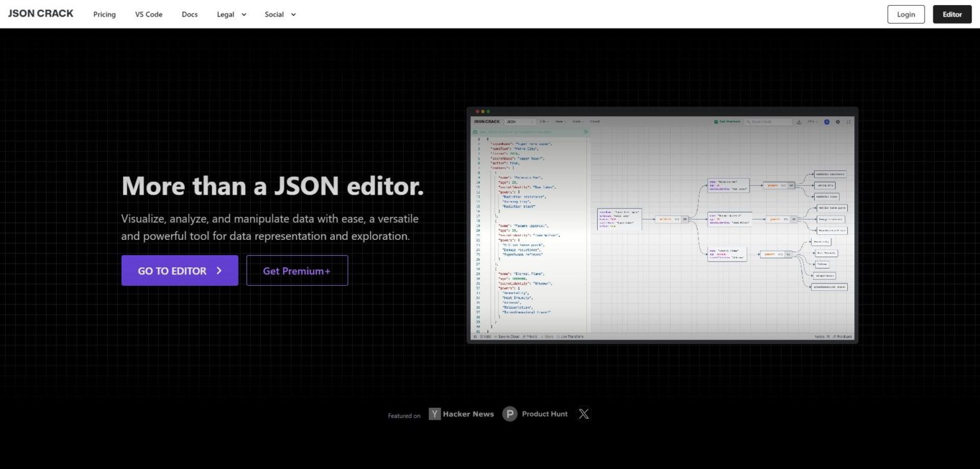
Task: Click the Hacker News logo icon
Action: tap(434, 413)
